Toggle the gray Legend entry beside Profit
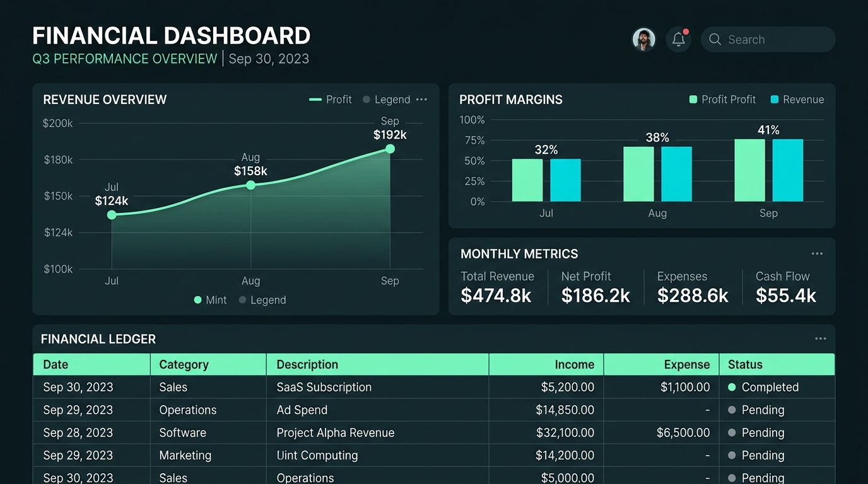 point(387,100)
